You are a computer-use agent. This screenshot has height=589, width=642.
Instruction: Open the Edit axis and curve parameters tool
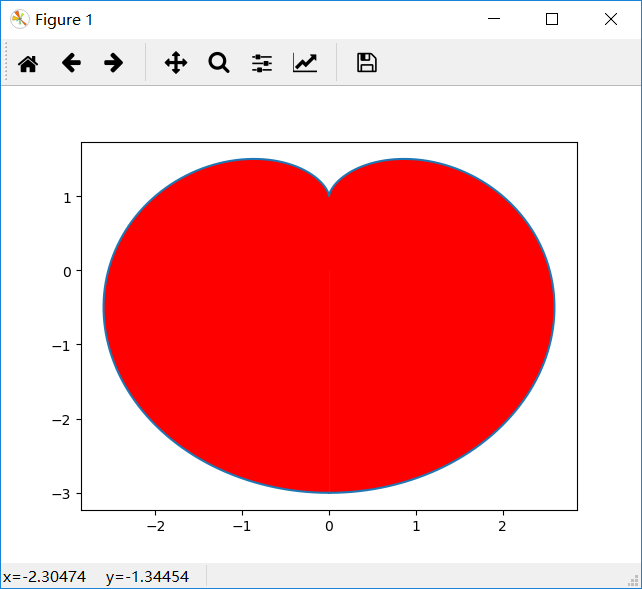(305, 63)
